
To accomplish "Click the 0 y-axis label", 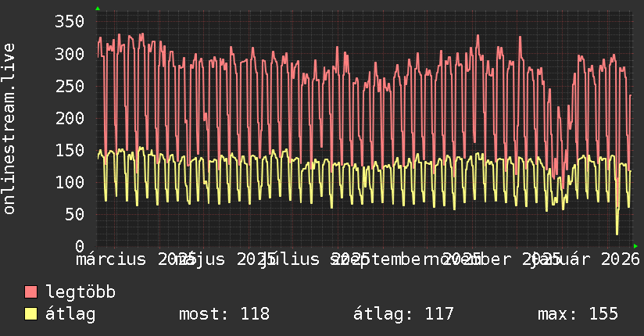I will pyautogui.click(x=80, y=246).
